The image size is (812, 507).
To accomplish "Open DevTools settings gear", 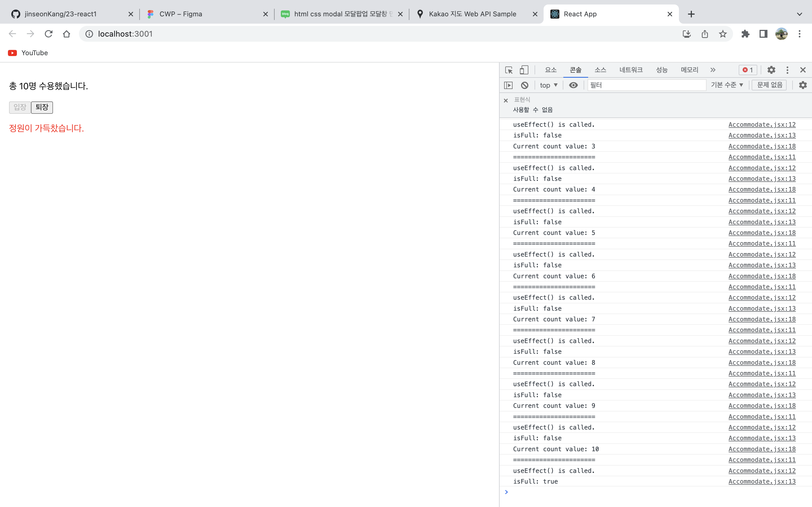I will (771, 70).
